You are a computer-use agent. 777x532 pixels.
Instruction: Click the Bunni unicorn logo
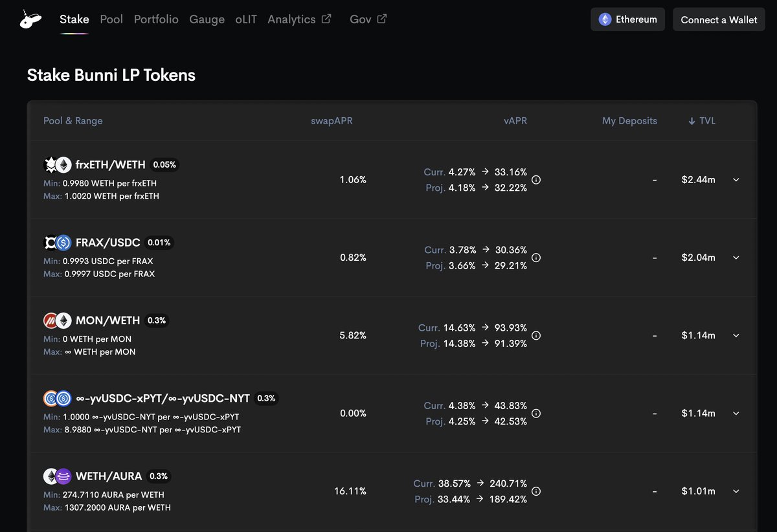coord(30,20)
